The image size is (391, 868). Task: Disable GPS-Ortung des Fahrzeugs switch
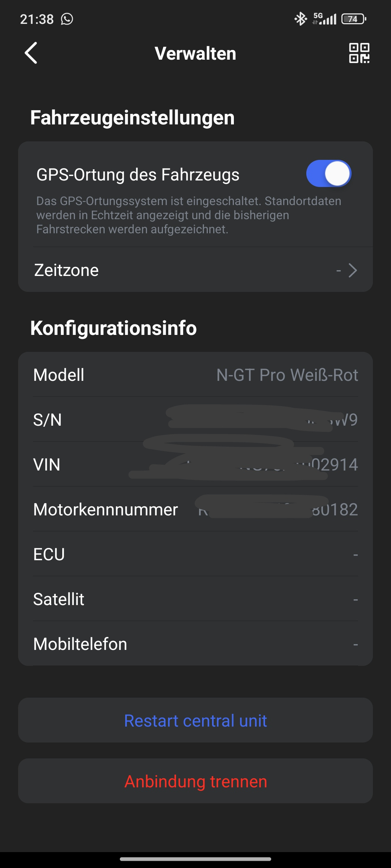(x=329, y=174)
